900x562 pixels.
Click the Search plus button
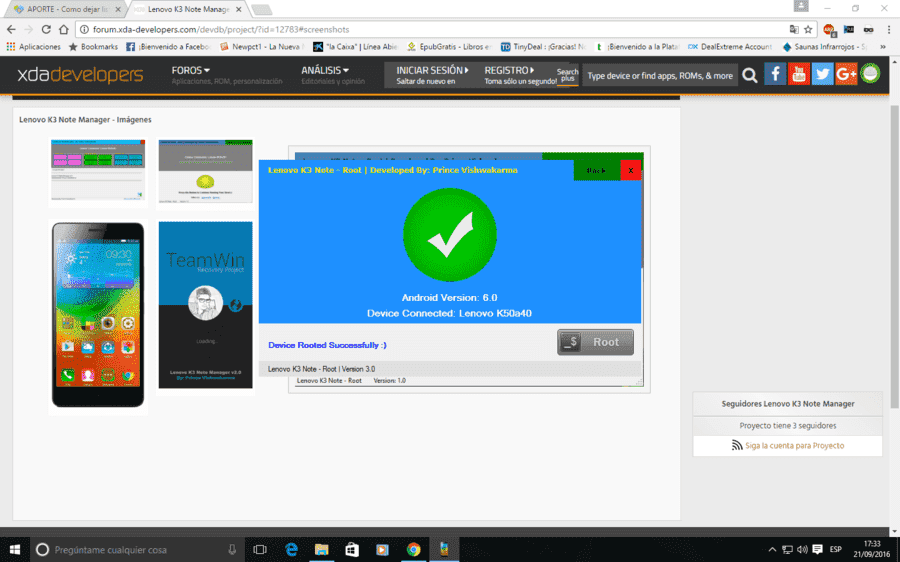(567, 75)
